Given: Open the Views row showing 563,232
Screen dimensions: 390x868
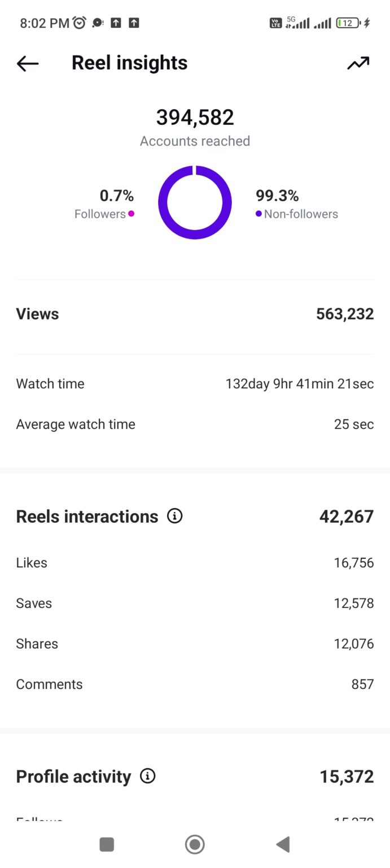Looking at the screenshot, I should tap(195, 314).
